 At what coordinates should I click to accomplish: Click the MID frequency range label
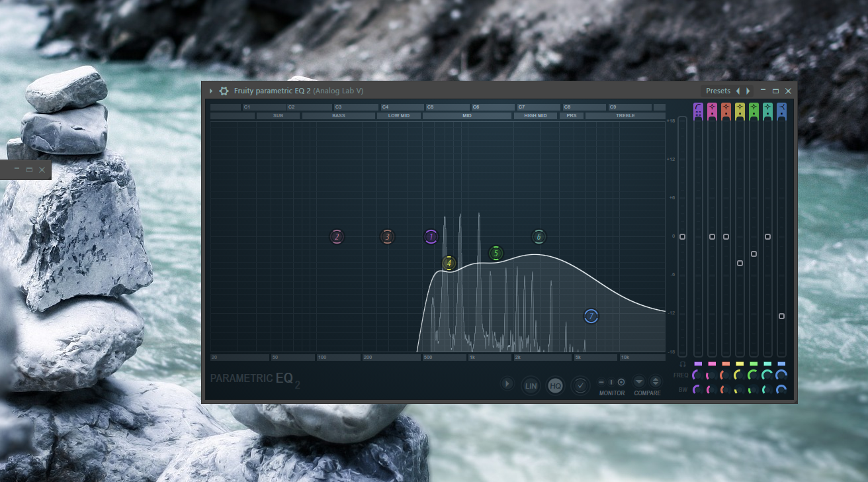[467, 116]
